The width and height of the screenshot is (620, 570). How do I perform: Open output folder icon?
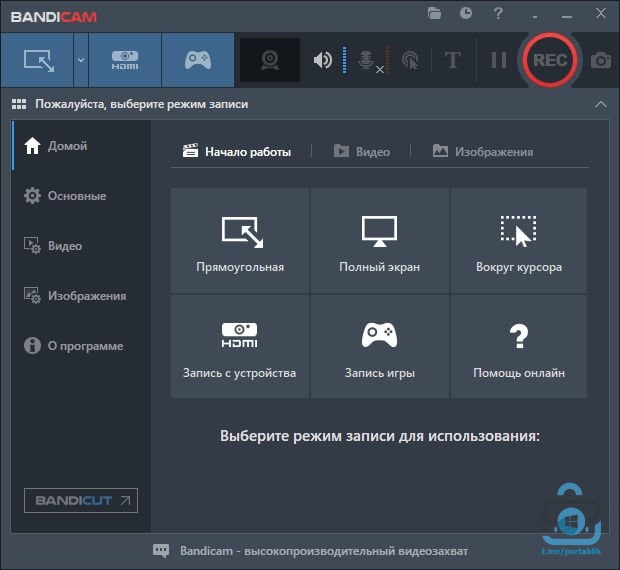pyautogui.click(x=434, y=13)
